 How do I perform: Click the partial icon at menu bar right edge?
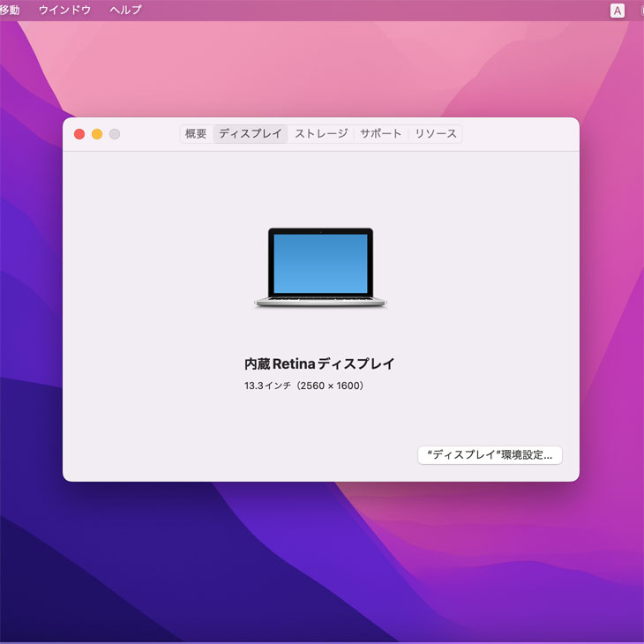pyautogui.click(x=640, y=11)
